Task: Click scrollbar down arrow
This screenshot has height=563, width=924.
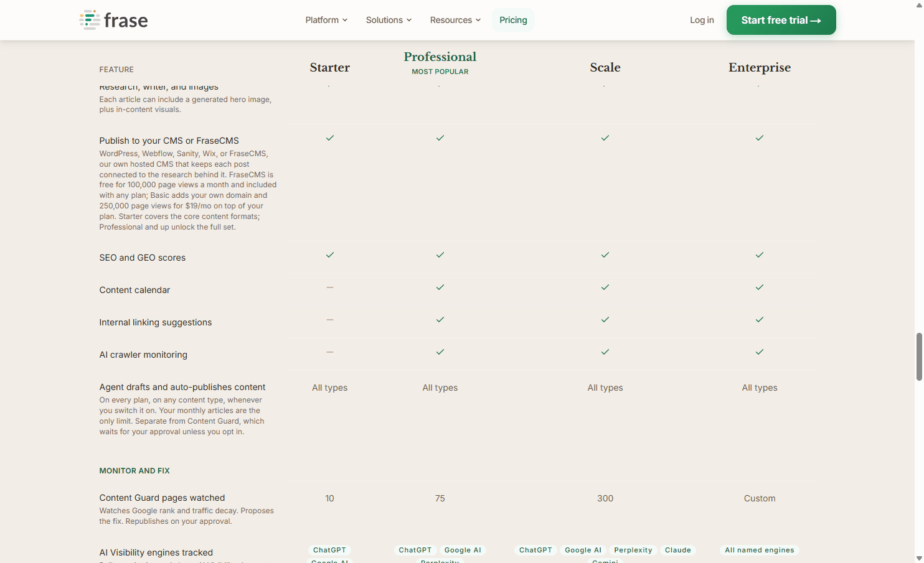Action: pos(919,558)
